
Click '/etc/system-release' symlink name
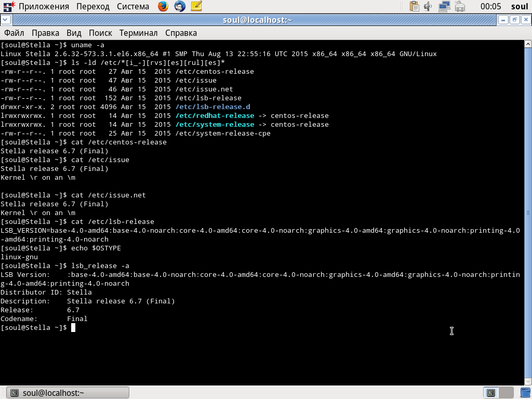(215, 125)
